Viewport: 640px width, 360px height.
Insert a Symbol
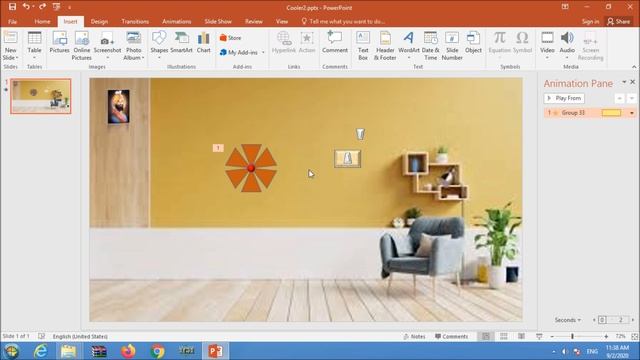(x=522, y=42)
